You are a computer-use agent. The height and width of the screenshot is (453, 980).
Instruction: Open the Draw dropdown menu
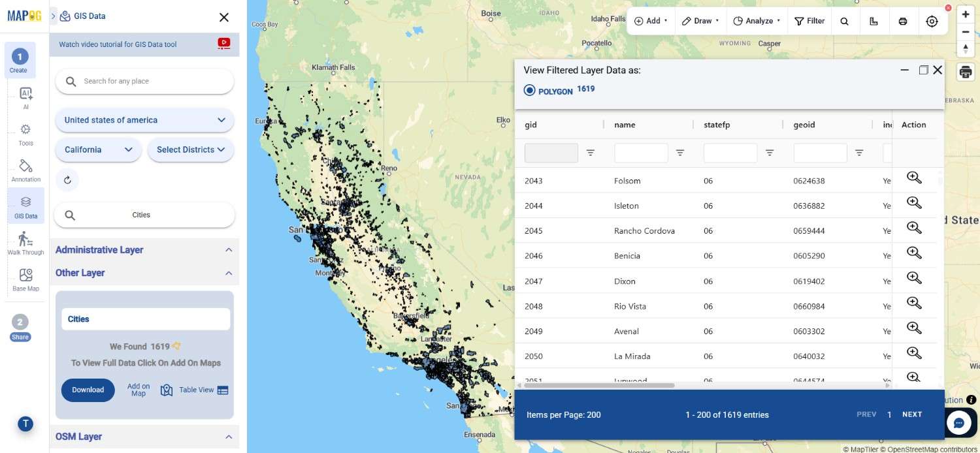click(x=700, y=21)
